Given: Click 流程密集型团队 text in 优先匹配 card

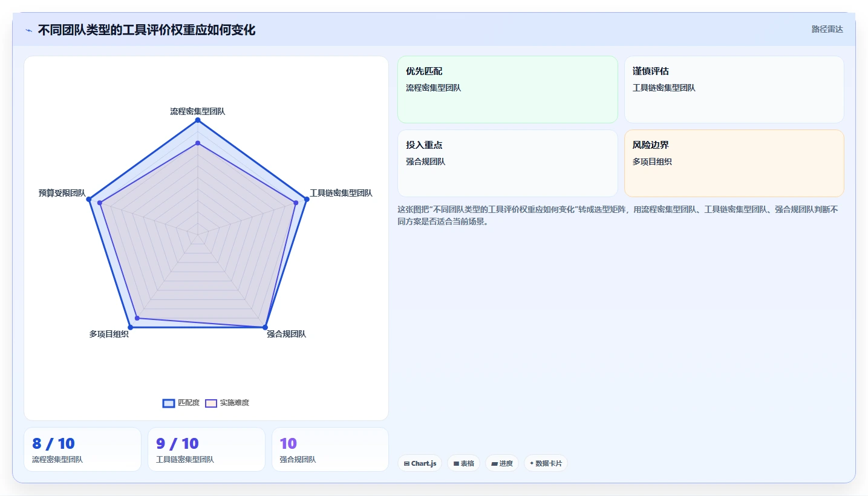Looking at the screenshot, I should tap(434, 88).
